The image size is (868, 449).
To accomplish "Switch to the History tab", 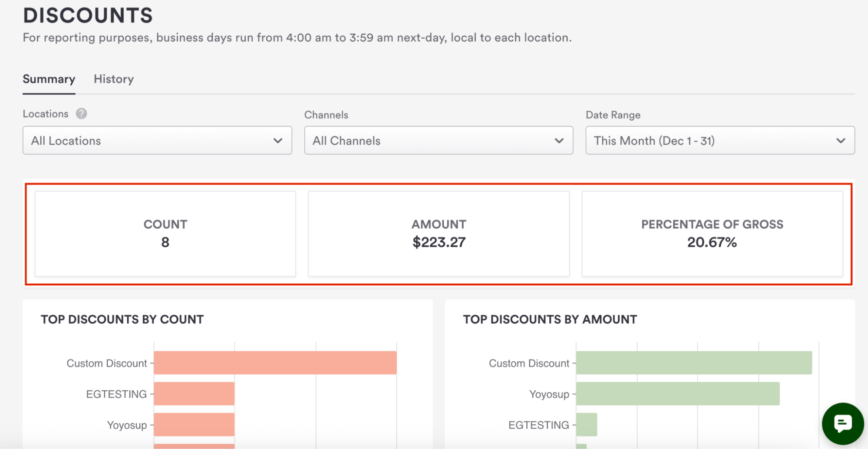I will coord(114,79).
